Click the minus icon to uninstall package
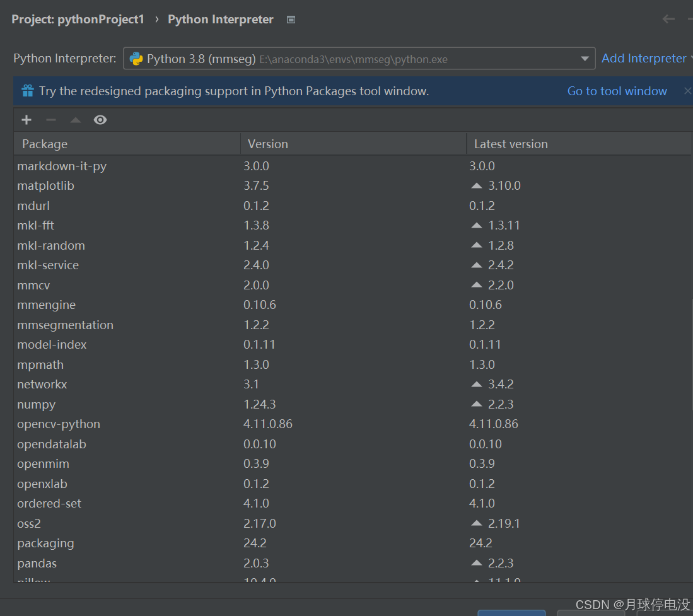 point(51,120)
